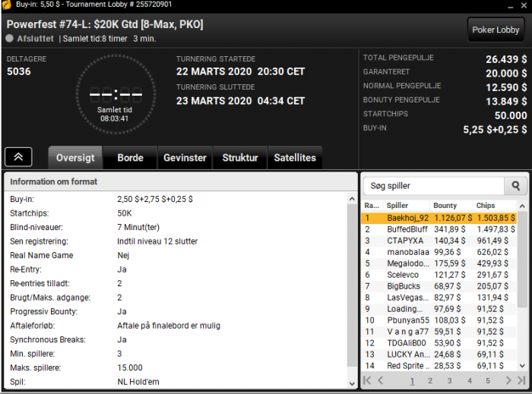Click the partypoker logo icon in title bar

6,5
